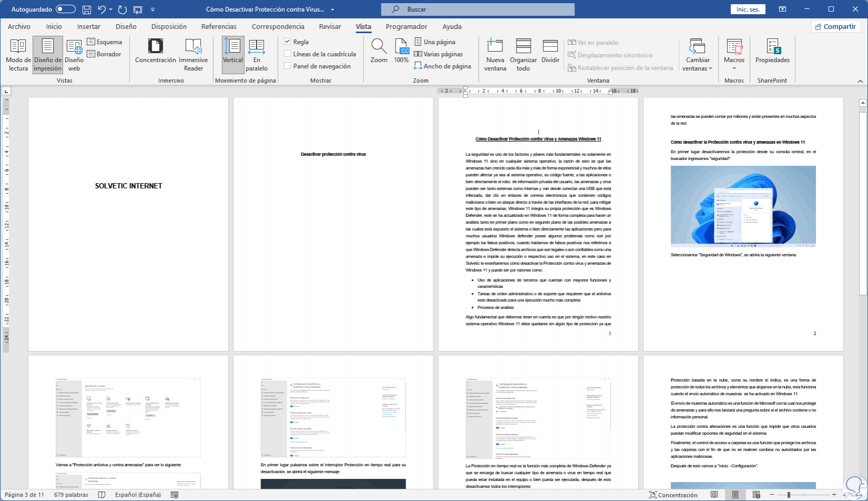Click the proofing check icon in status bar
868x501 pixels.
pyautogui.click(x=102, y=495)
